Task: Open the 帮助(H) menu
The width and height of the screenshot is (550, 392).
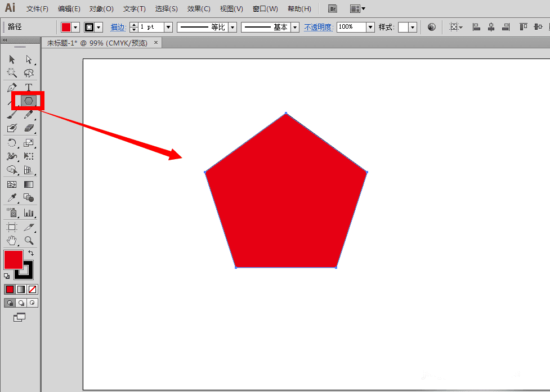Action: click(x=299, y=9)
